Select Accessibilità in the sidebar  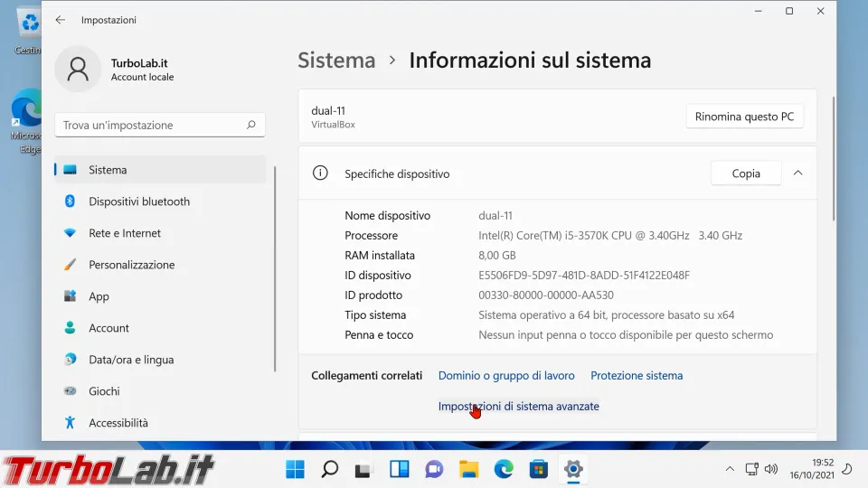pyautogui.click(x=118, y=423)
